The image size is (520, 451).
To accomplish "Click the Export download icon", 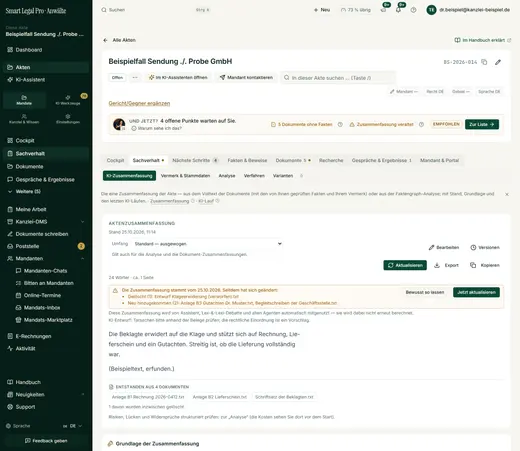I will point(437,265).
